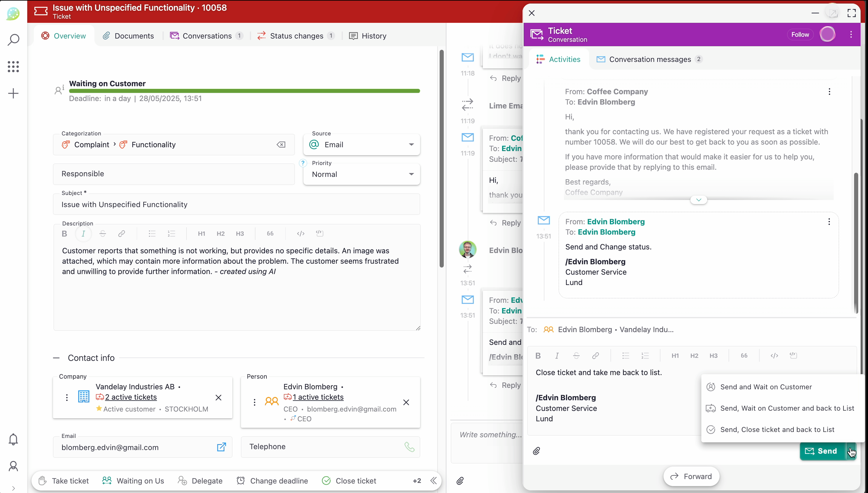Clear categorization with the backspace icon
The height and width of the screenshot is (493, 868).
281,145
